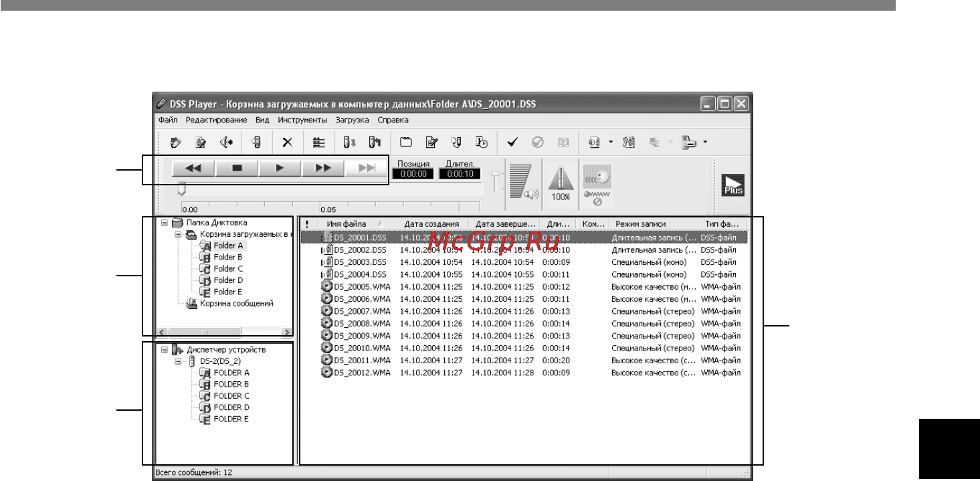Click the volume bars speaker graphic
Screen dimensions: 980x481
(522, 183)
